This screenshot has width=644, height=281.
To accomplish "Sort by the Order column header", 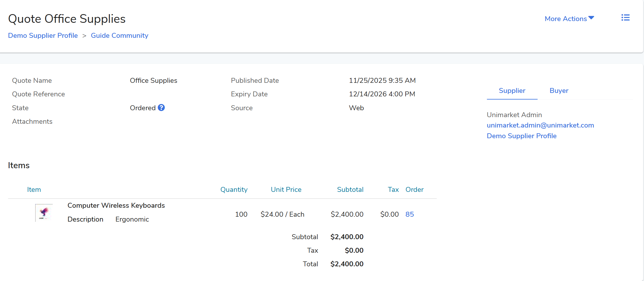I will coord(414,190).
